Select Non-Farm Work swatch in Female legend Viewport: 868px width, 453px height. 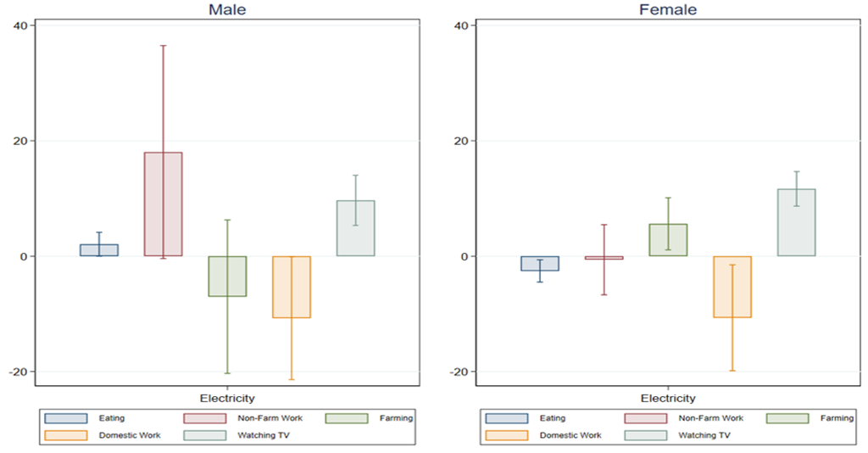pyautogui.click(x=645, y=418)
